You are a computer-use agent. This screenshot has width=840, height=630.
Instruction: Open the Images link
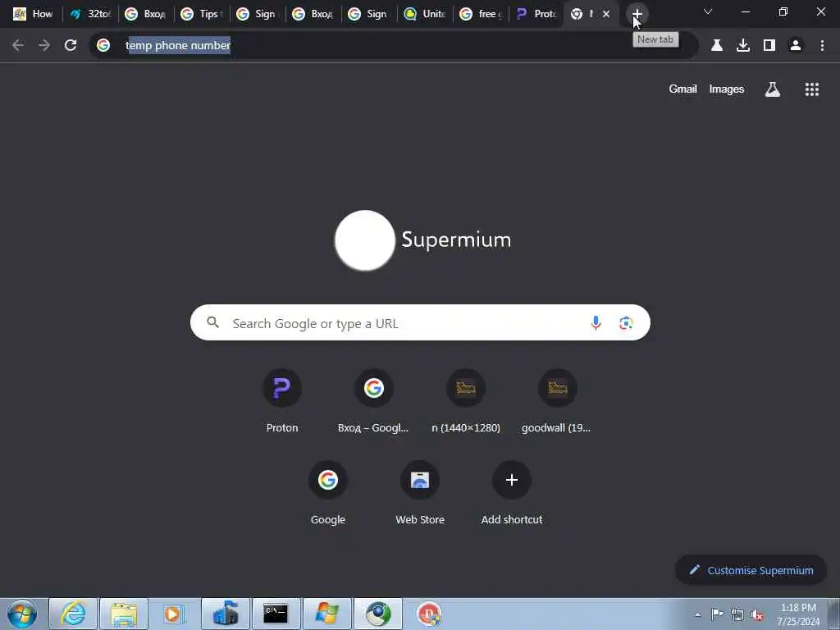pyautogui.click(x=727, y=89)
